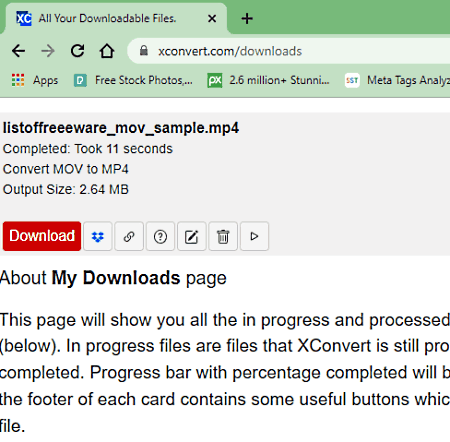Play the converted video preview
Screen dimensions: 450x442
point(254,236)
